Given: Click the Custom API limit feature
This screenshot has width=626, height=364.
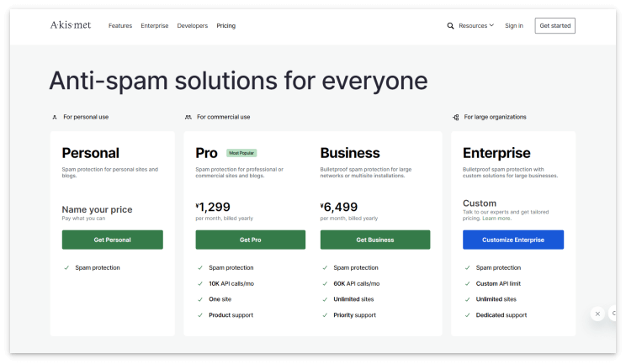Looking at the screenshot, I should 498,283.
